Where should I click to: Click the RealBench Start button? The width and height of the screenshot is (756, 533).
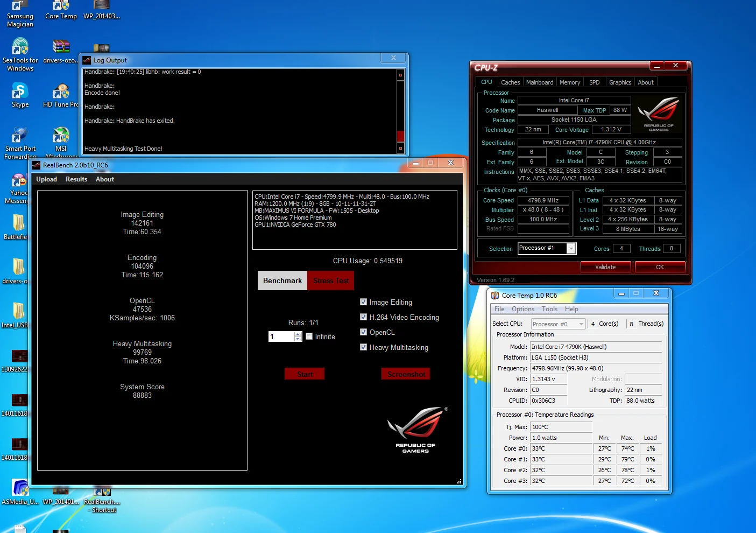(305, 374)
